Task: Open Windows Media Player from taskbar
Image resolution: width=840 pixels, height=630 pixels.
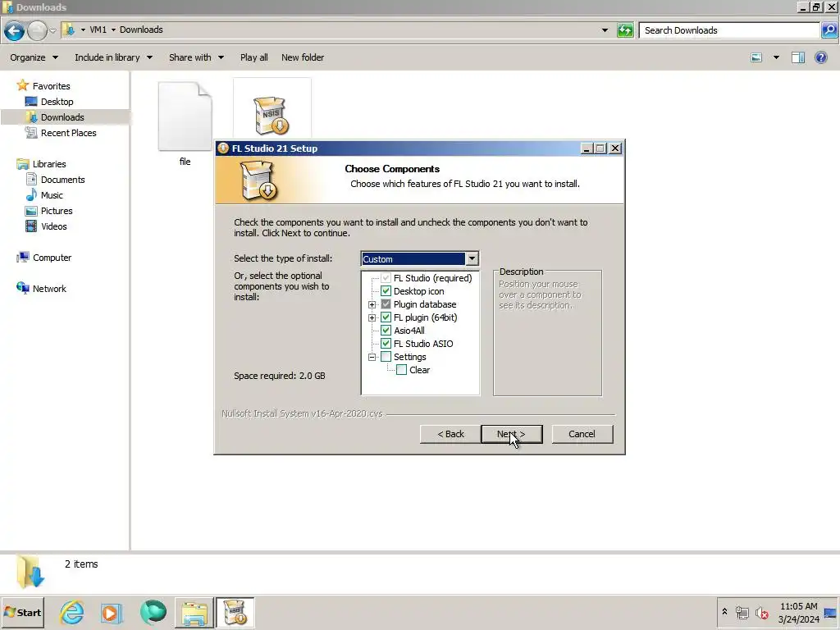Action: 112,612
